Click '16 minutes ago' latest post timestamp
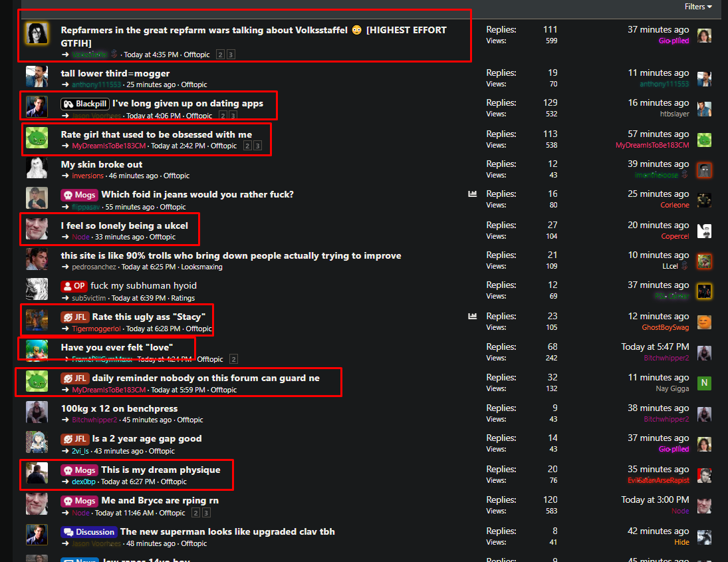Viewport: 728px width, 562px height. point(658,102)
